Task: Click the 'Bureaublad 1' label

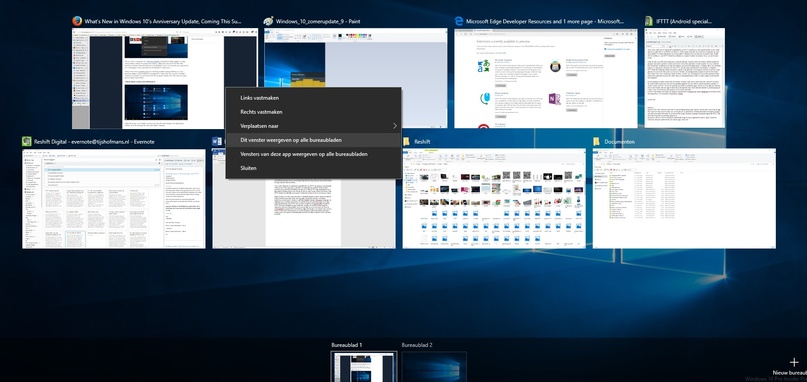Action: pos(347,345)
